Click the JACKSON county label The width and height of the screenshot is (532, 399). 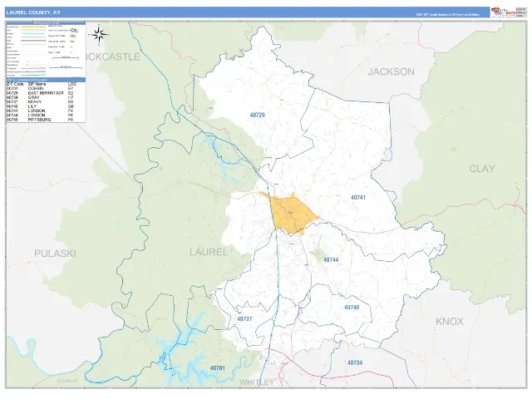click(392, 71)
